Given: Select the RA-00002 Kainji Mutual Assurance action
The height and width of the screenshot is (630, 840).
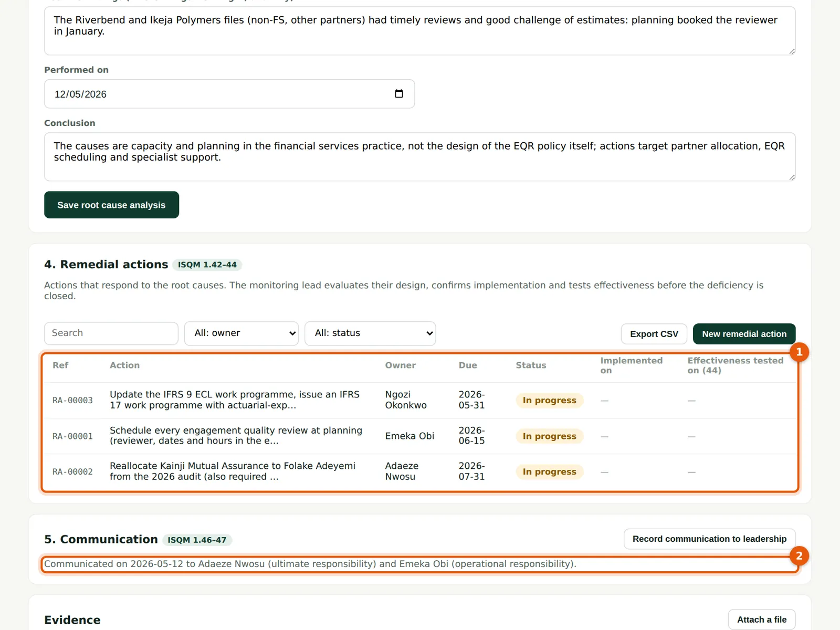Looking at the screenshot, I should point(420,471).
